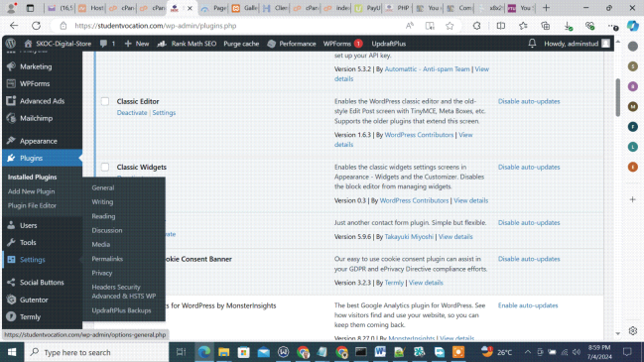Enable auto-updates for MonsterInsights plugin

[528, 305]
